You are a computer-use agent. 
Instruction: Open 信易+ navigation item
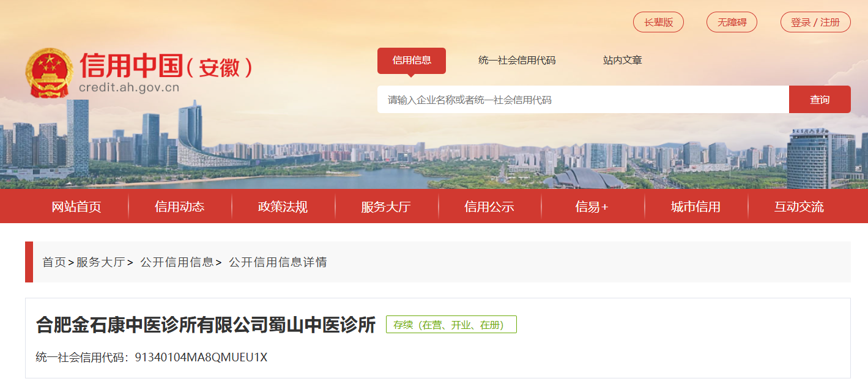tap(592, 207)
